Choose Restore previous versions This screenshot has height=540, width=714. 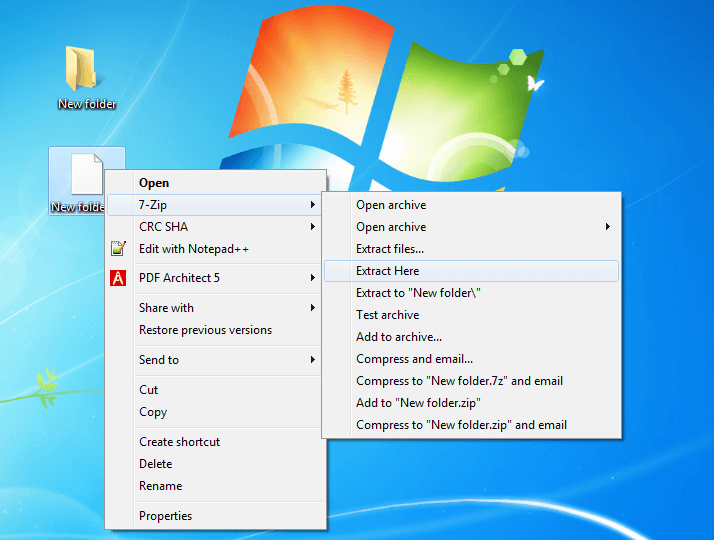pyautogui.click(x=216, y=330)
